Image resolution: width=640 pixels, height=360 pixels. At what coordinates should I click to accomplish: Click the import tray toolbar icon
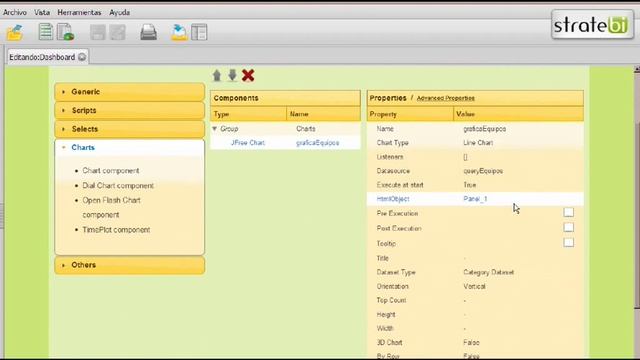point(179,32)
